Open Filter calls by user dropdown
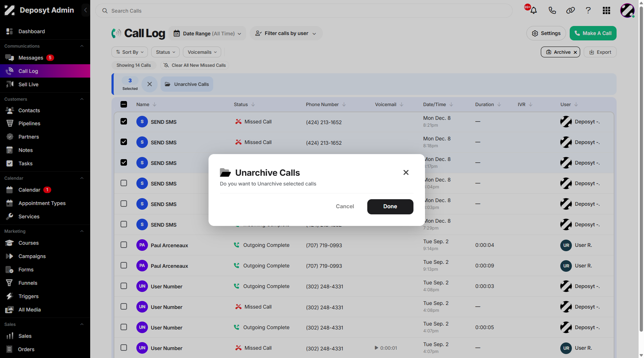Screen dimensions: 644x358 (286, 33)
